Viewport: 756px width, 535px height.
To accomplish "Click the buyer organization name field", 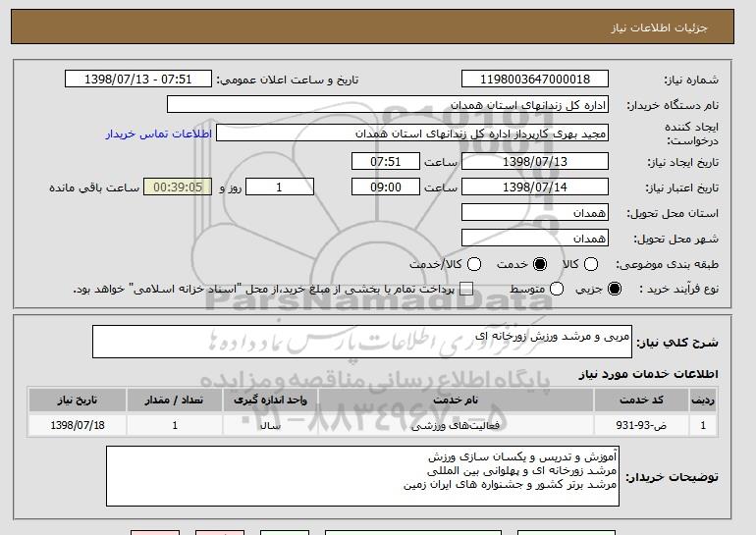I will (x=388, y=105).
